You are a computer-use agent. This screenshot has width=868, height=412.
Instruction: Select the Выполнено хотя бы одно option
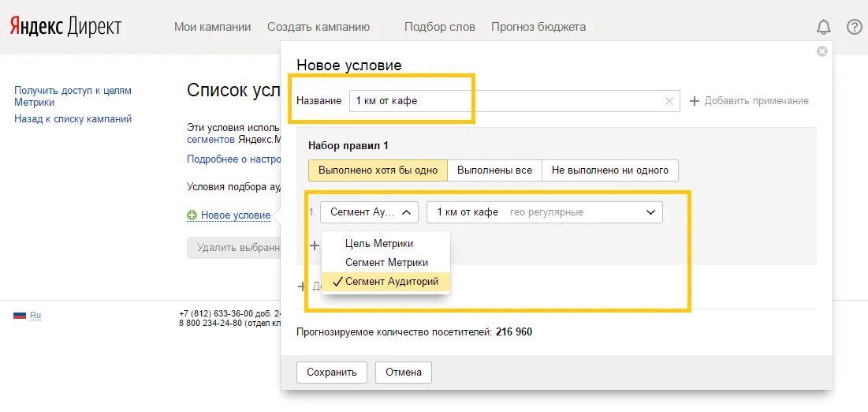(378, 170)
